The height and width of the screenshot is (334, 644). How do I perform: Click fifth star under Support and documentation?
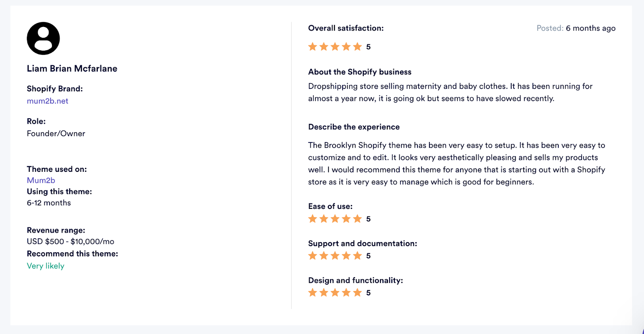[357, 256]
